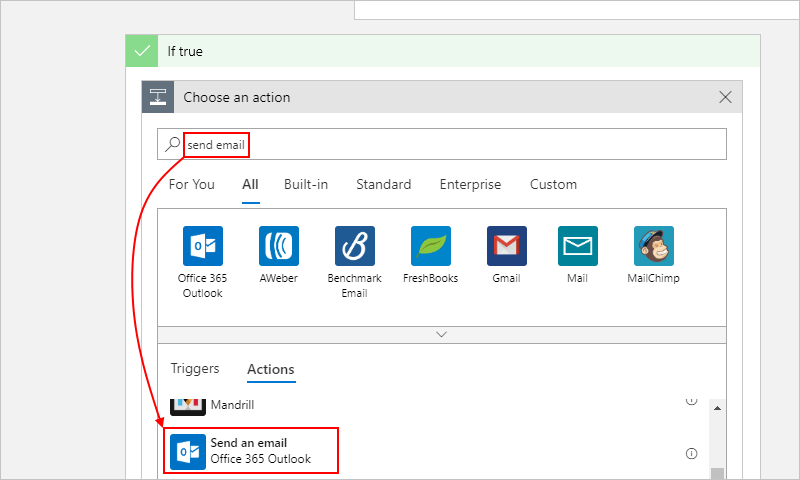Choose the Gmail connector icon

point(506,246)
